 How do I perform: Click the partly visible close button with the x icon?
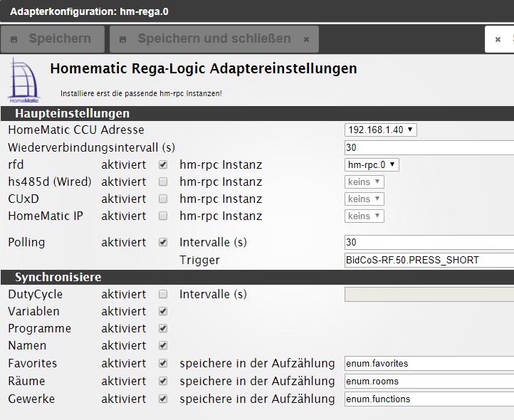[x=499, y=39]
